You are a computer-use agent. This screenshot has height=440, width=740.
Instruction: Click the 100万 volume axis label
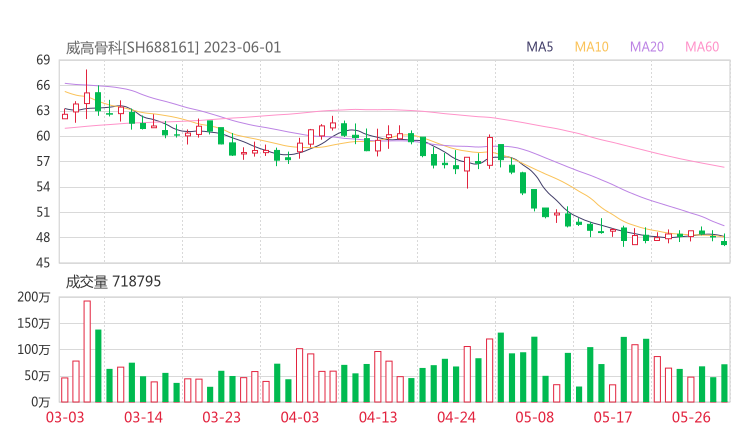point(36,349)
